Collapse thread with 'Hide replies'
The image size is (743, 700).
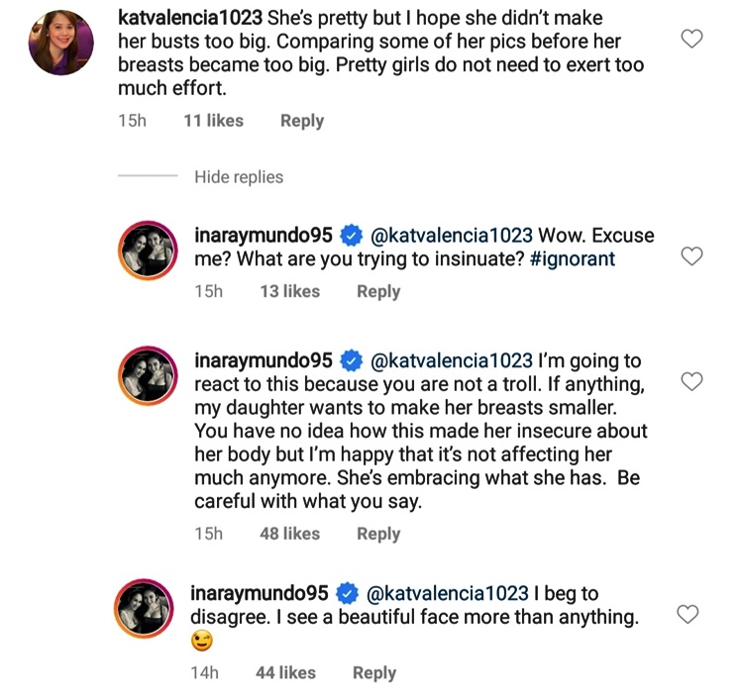click(x=239, y=177)
